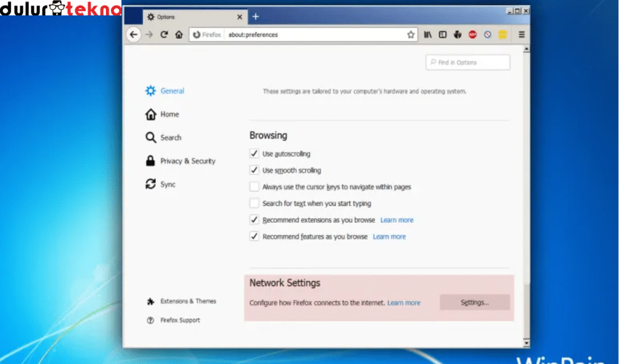Click the scrollbar down arrow
619x364 pixels.
pos(527,343)
